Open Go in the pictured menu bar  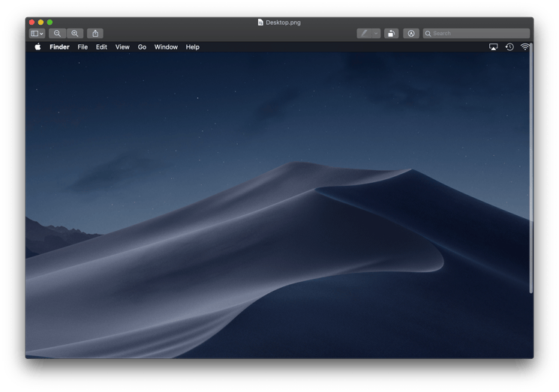[142, 47]
